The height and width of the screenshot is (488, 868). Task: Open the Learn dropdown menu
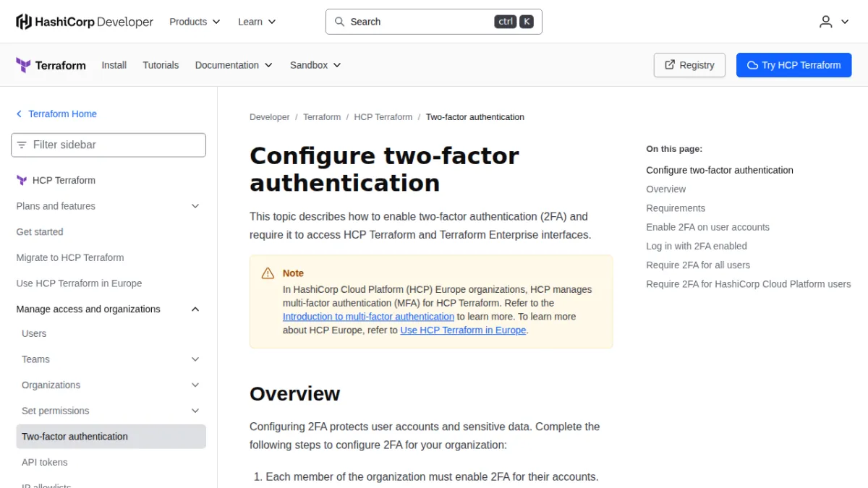tap(257, 22)
